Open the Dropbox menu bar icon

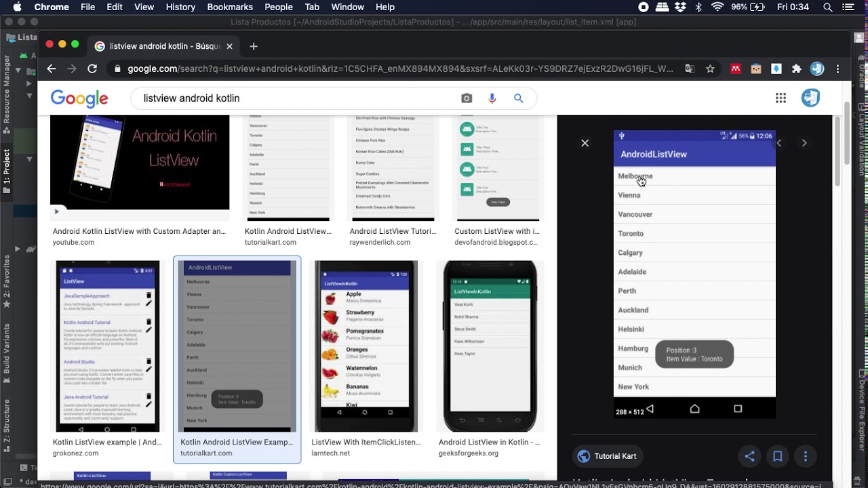coord(680,7)
